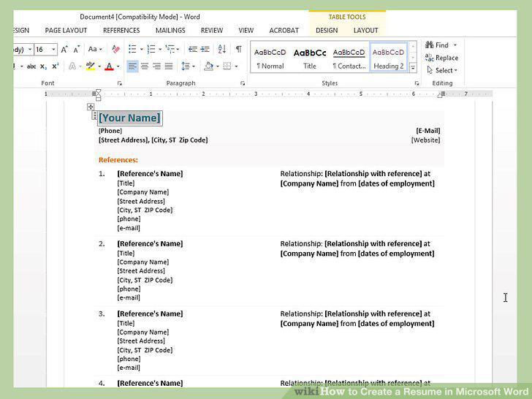
Task: Open Styles pane launcher
Action: click(417, 83)
